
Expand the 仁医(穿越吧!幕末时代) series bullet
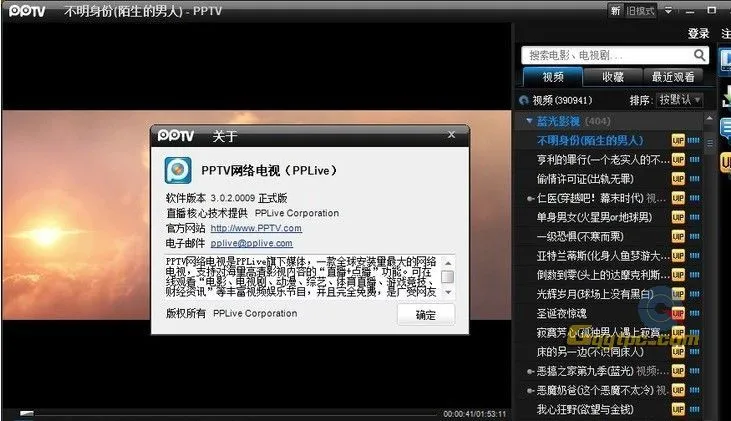(x=530, y=199)
